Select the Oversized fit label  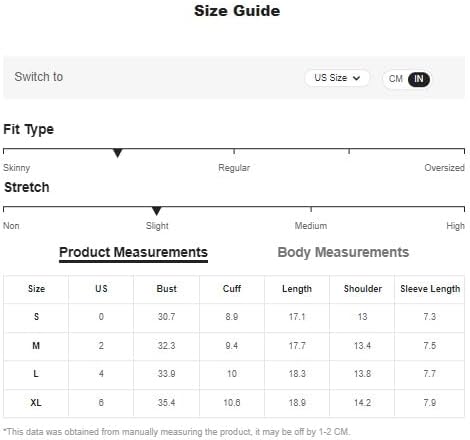444,168
